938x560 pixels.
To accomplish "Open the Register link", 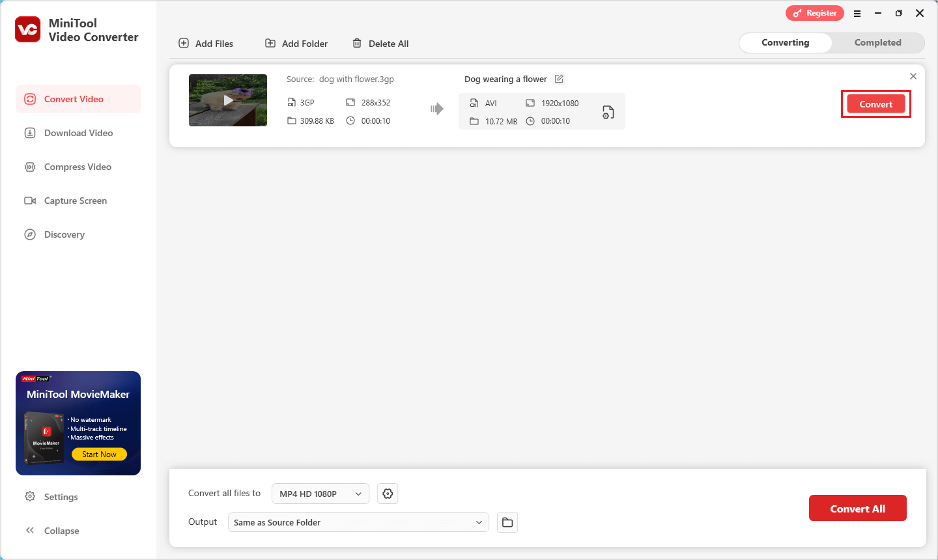I will tap(815, 13).
